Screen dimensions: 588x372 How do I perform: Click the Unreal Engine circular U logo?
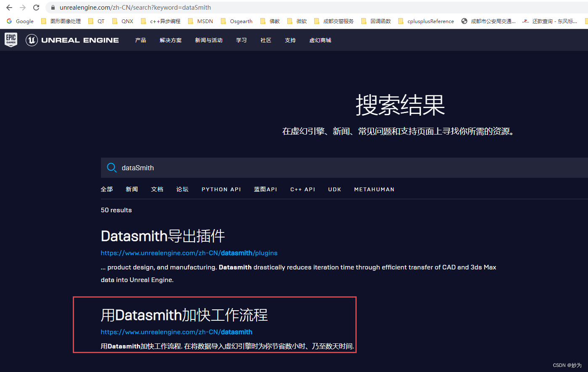coord(32,40)
